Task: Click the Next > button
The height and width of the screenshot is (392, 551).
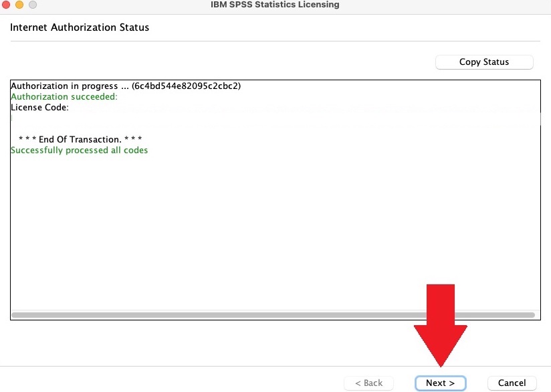Action: [x=440, y=383]
